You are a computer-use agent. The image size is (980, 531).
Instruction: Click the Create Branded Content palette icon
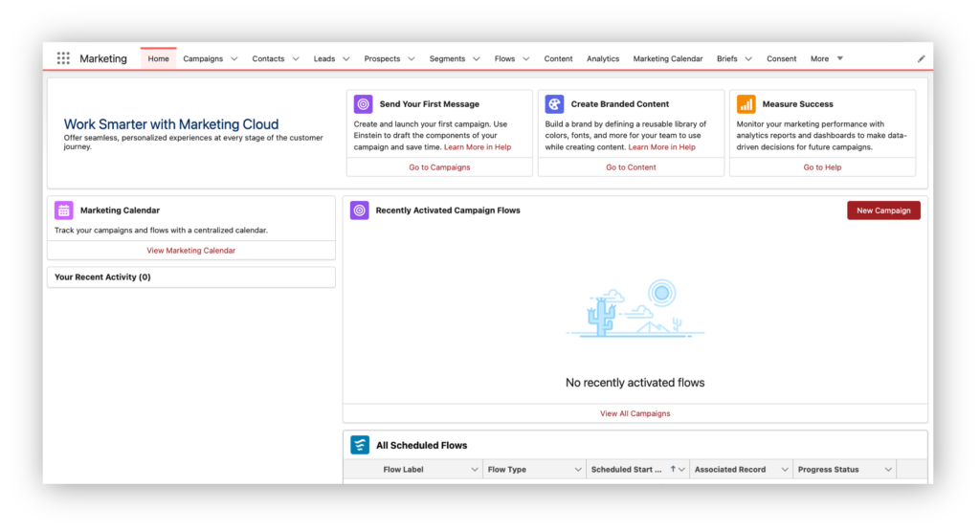point(554,103)
